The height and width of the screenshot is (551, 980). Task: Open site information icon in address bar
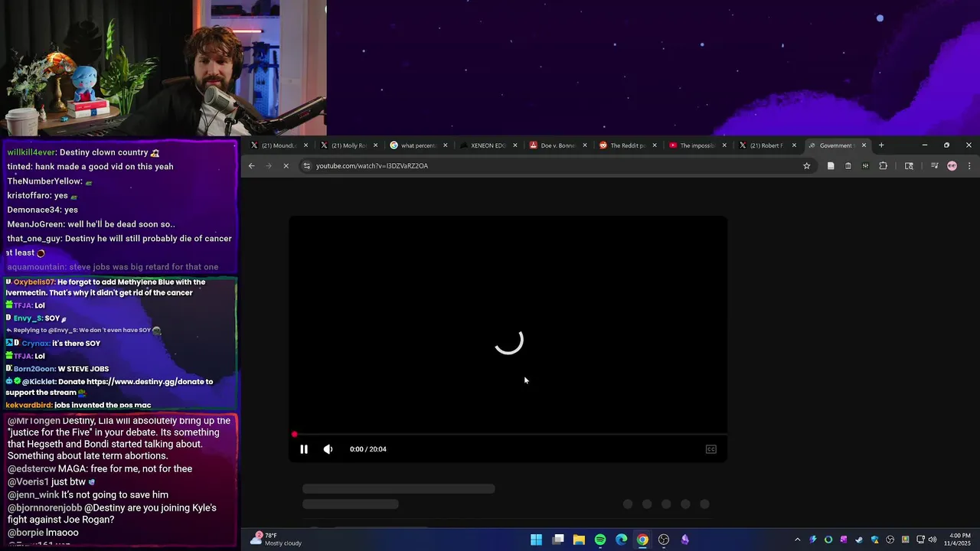[306, 166]
